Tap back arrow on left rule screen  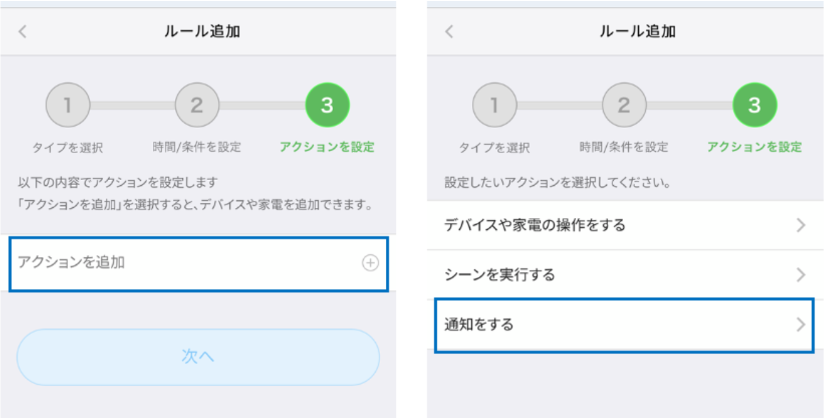coord(23,31)
